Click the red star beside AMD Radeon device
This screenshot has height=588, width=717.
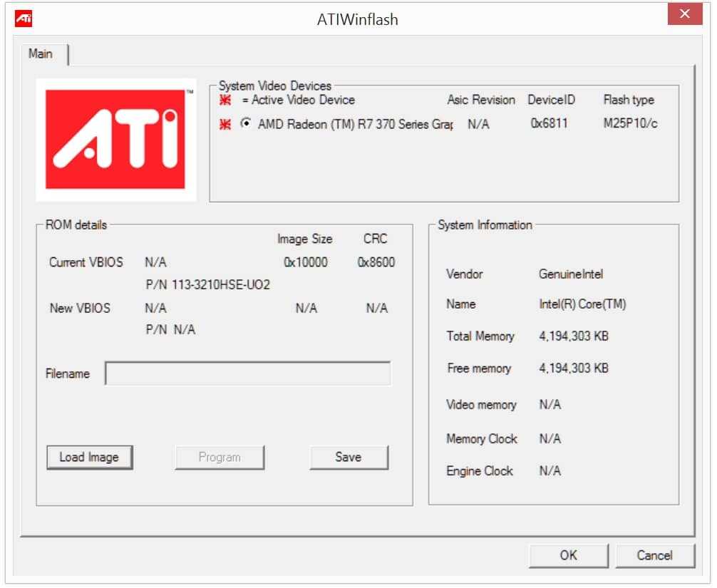[x=225, y=124]
